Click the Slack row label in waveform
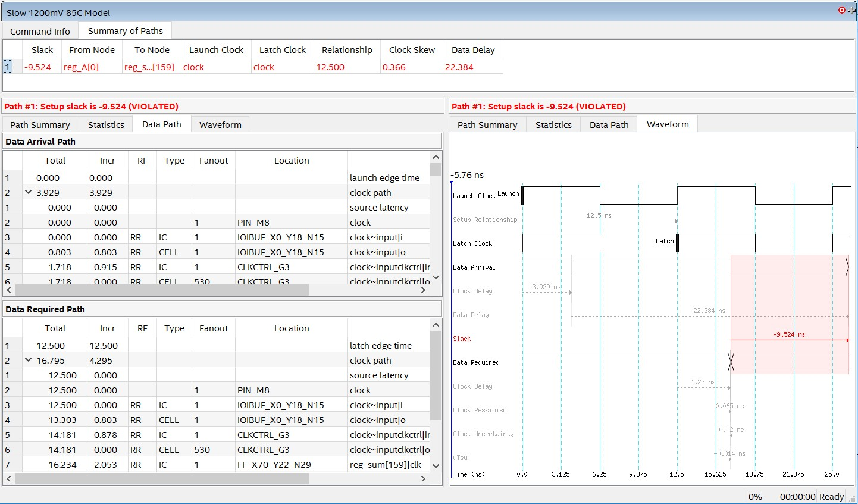The width and height of the screenshot is (858, 504). [461, 339]
